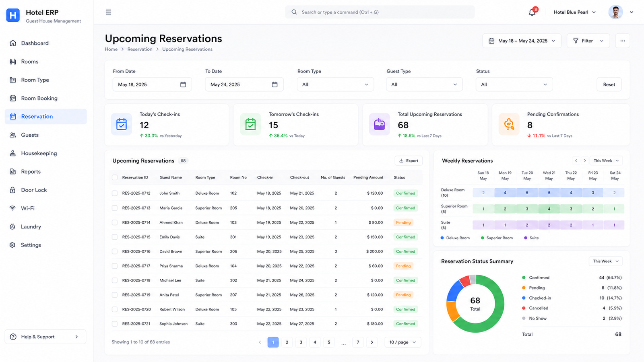The height and width of the screenshot is (362, 644).
Task: Click the Reset button
Action: pyautogui.click(x=609, y=84)
